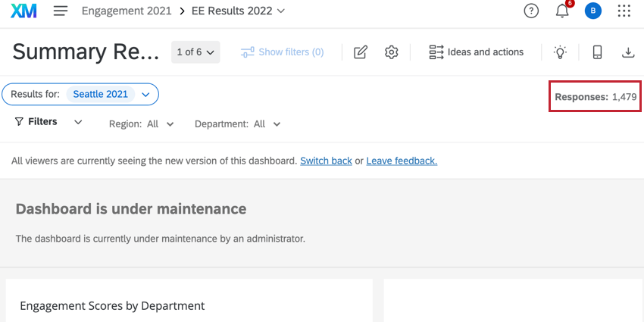Click the Leave feedback link

point(402,161)
